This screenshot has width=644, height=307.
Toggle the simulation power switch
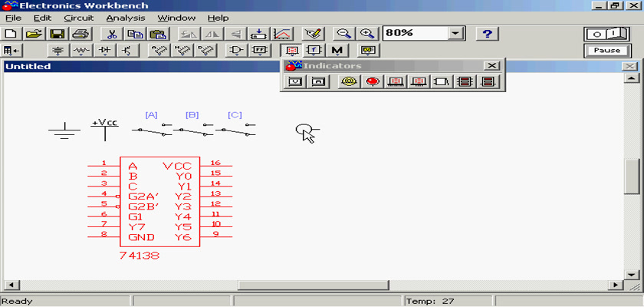click(606, 34)
